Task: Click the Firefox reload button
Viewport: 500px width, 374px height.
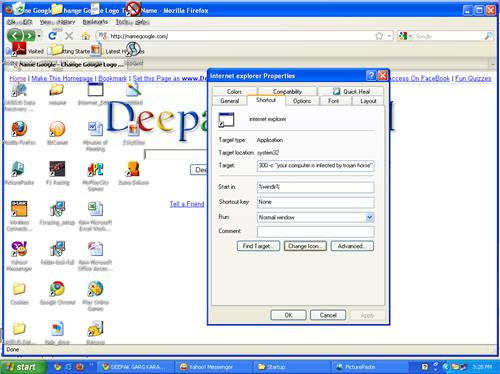Action: tap(52, 36)
